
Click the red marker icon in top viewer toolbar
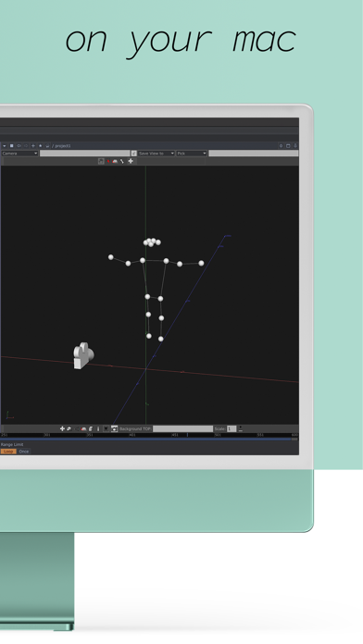[108, 161]
